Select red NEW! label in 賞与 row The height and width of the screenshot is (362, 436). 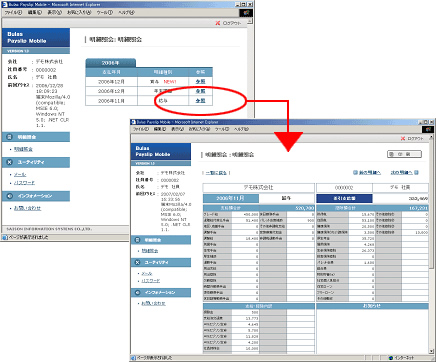[x=170, y=81]
